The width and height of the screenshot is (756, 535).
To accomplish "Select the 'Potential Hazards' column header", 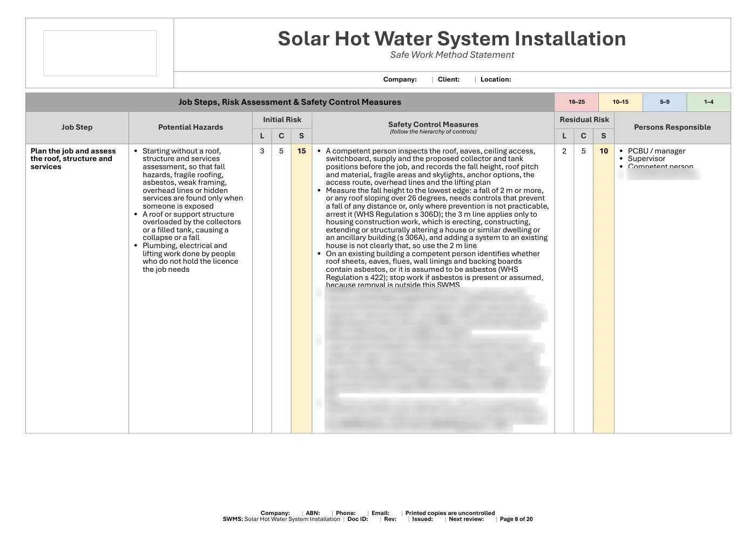I will (x=191, y=128).
